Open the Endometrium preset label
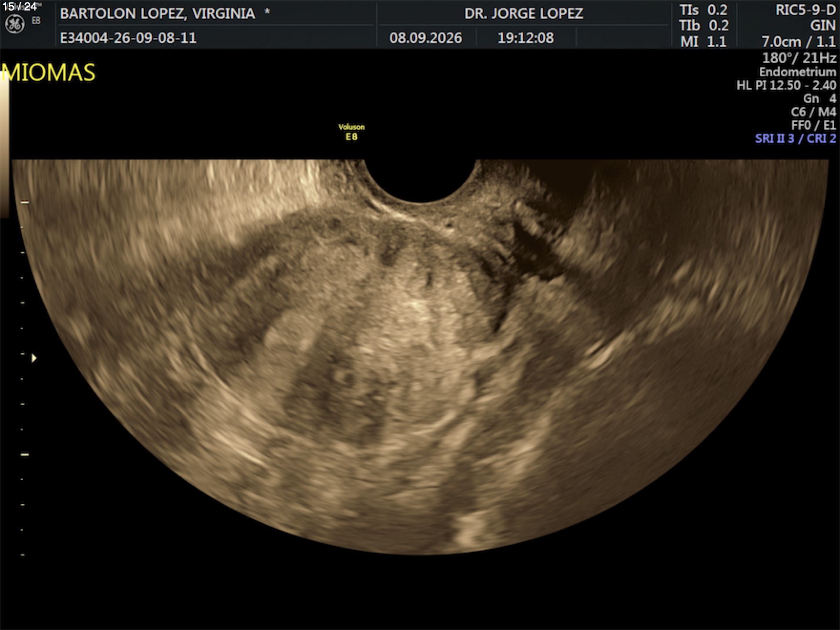 click(798, 72)
